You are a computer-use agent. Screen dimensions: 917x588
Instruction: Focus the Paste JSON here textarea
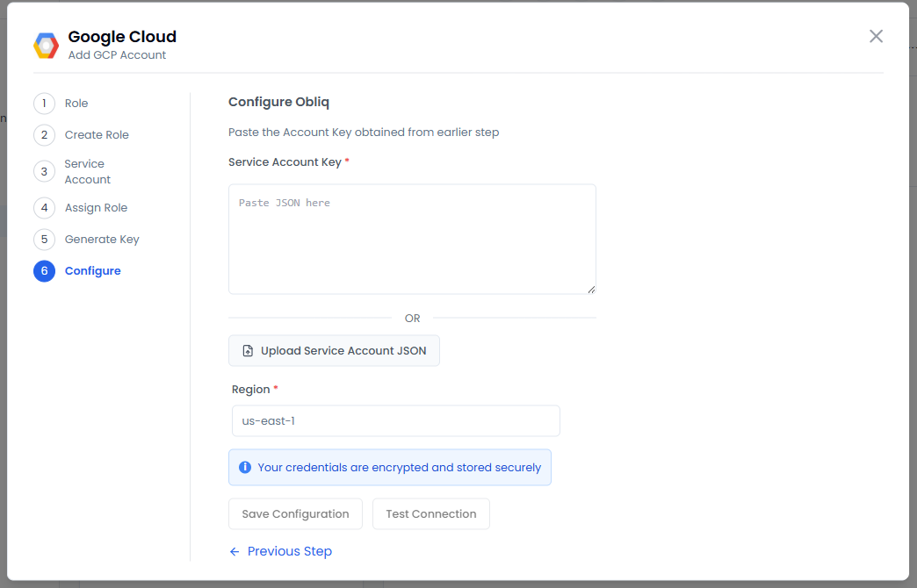(x=412, y=239)
